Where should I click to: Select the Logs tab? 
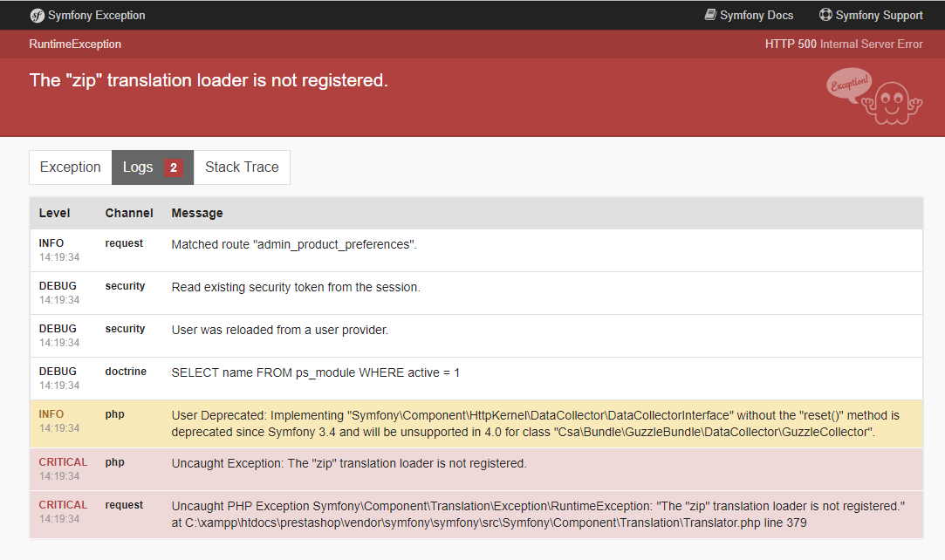click(x=138, y=167)
